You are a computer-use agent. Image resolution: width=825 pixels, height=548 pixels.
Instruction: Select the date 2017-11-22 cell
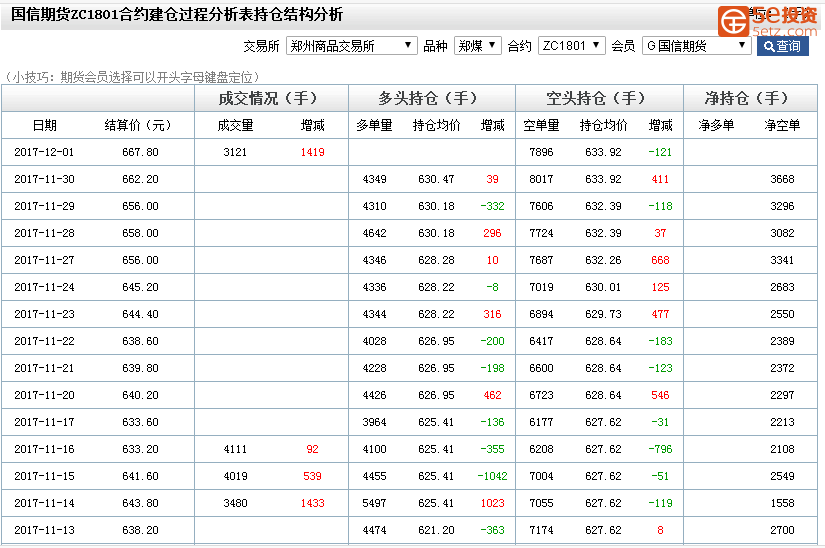coord(44,341)
